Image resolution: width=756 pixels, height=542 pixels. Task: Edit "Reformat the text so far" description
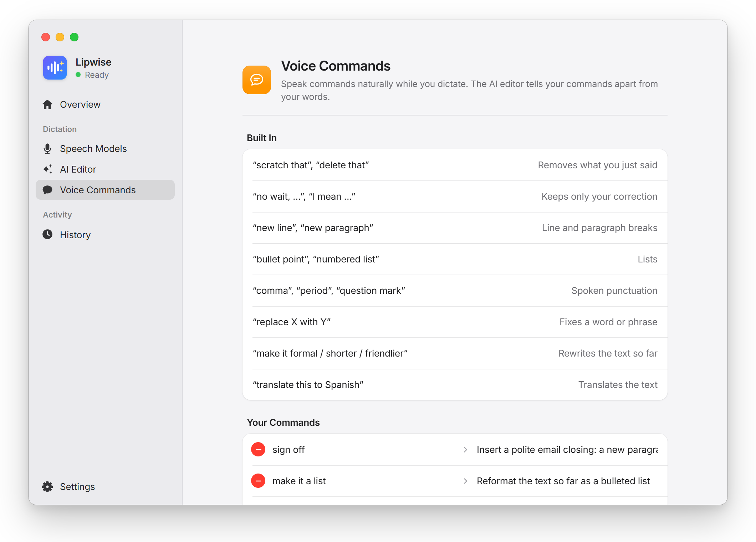point(567,481)
